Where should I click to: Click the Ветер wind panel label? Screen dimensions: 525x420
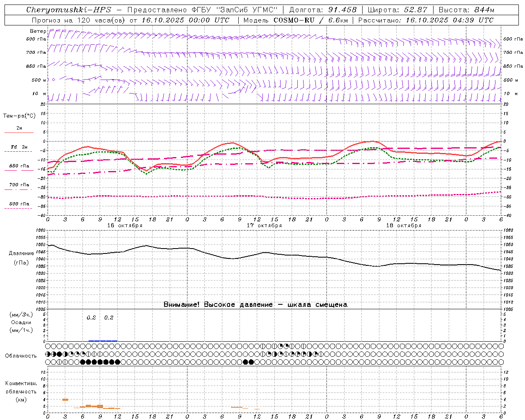tap(38, 31)
